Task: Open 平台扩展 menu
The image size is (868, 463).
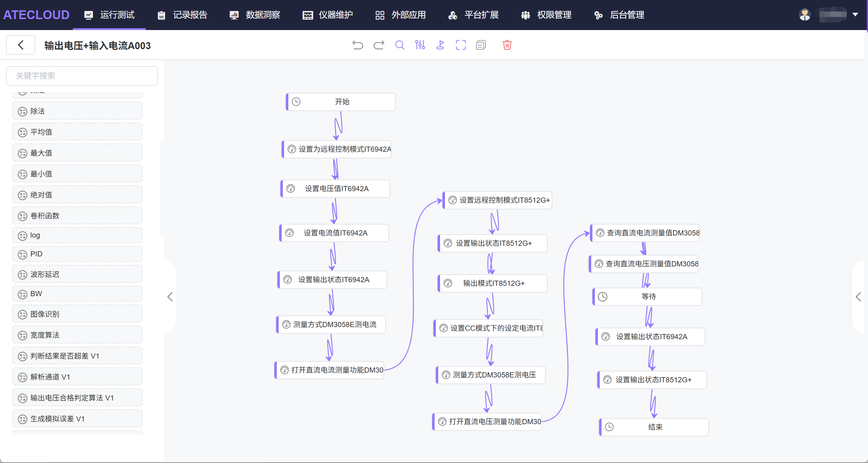Action: click(473, 15)
